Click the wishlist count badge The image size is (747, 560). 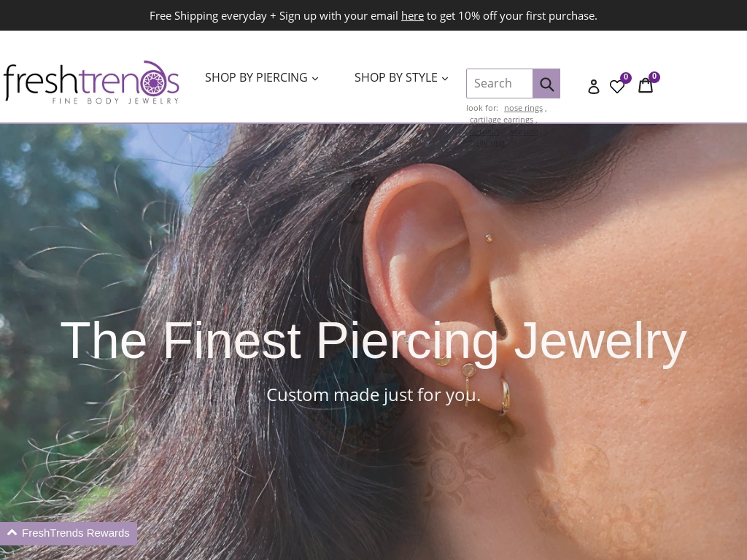tap(625, 77)
